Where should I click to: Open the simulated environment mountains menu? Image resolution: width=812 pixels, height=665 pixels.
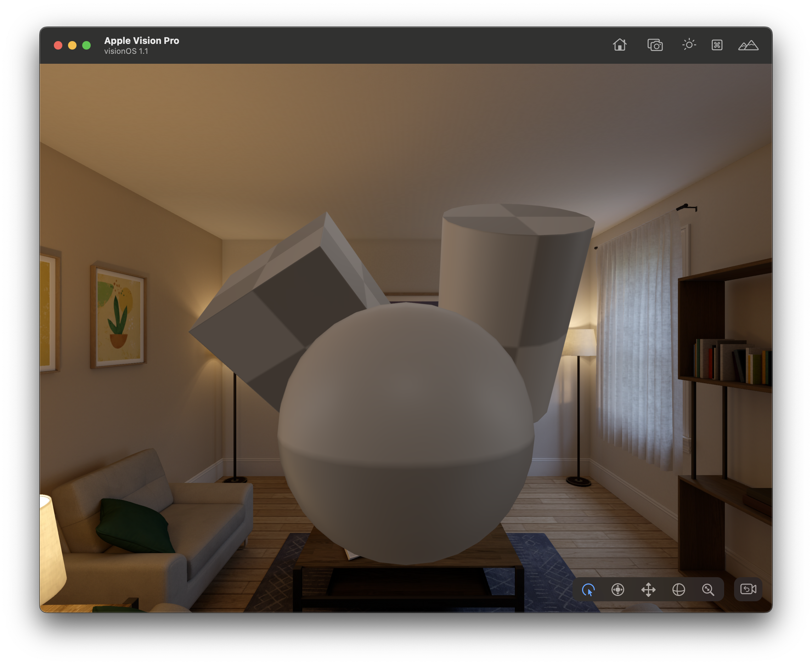[748, 45]
